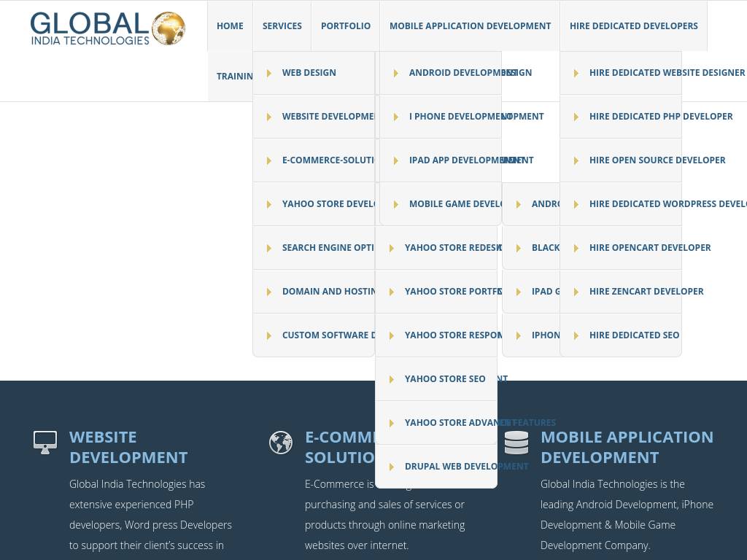Open Hire Open Source Developer link
The image size is (747, 560).
(x=657, y=160)
